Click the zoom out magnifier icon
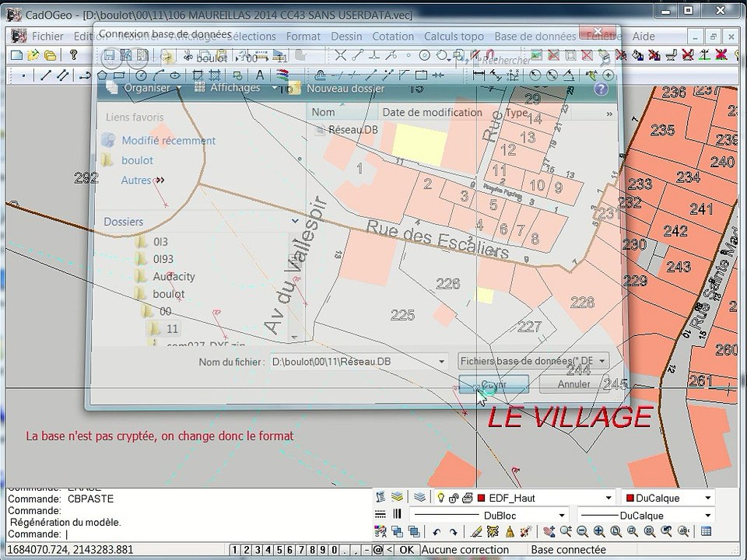 point(582,531)
